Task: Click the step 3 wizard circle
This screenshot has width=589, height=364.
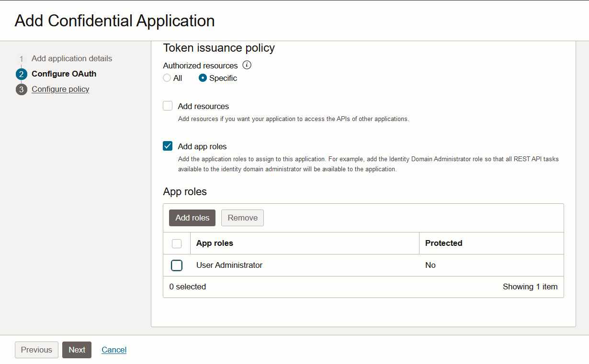Action: pyautogui.click(x=22, y=89)
